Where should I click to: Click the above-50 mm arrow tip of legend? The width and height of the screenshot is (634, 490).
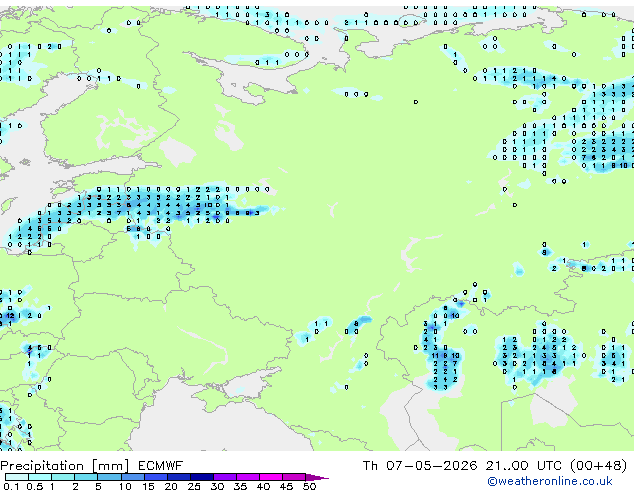(x=317, y=477)
